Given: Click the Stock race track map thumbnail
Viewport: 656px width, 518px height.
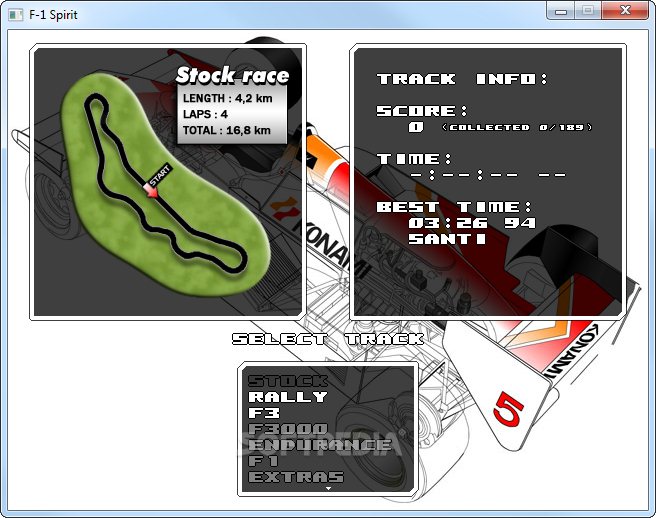Looking at the screenshot, I should pyautogui.click(x=165, y=184).
